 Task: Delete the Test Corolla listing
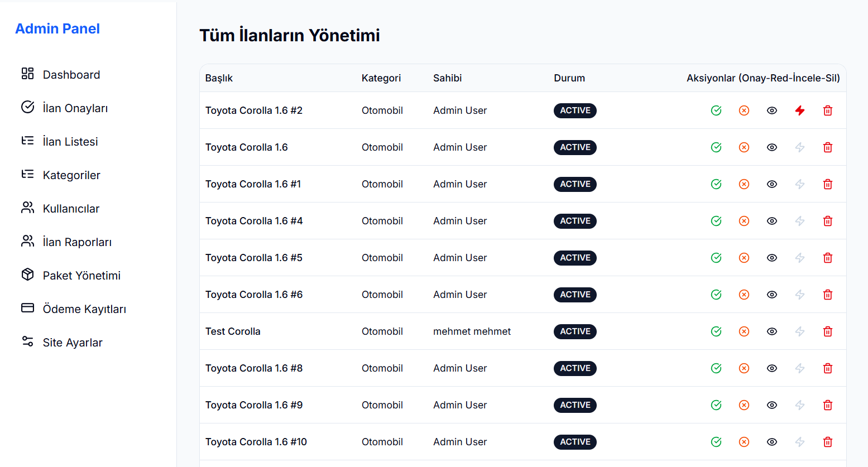[x=828, y=331]
